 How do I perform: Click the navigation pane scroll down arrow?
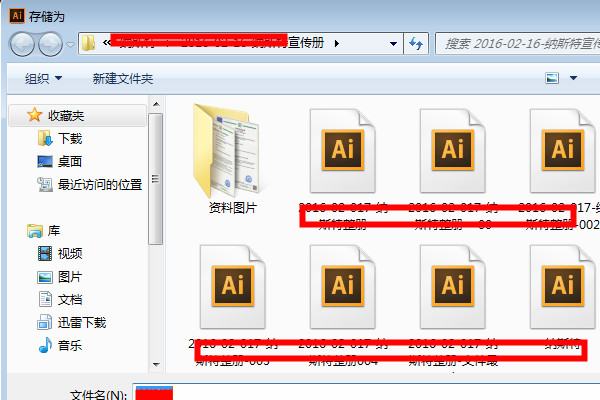click(156, 364)
